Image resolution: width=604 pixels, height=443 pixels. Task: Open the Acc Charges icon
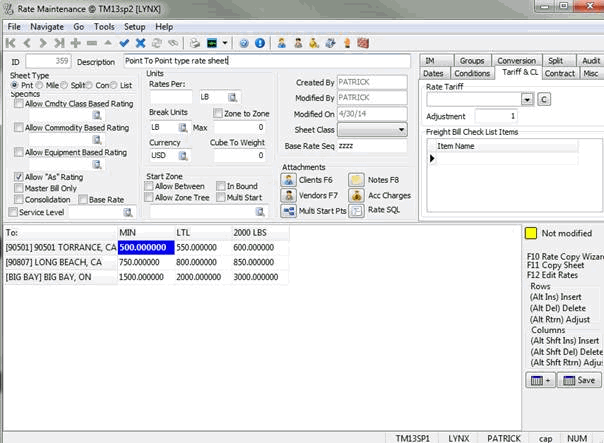pyautogui.click(x=356, y=196)
